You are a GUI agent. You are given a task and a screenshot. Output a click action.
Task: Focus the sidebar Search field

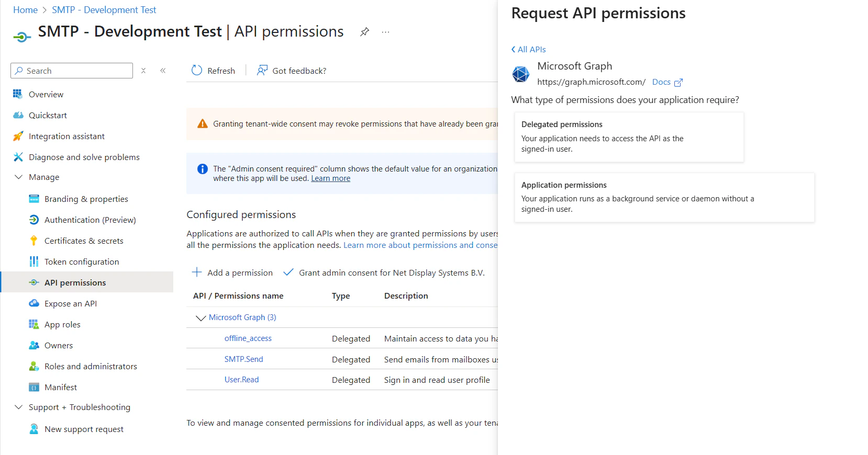[x=72, y=71]
